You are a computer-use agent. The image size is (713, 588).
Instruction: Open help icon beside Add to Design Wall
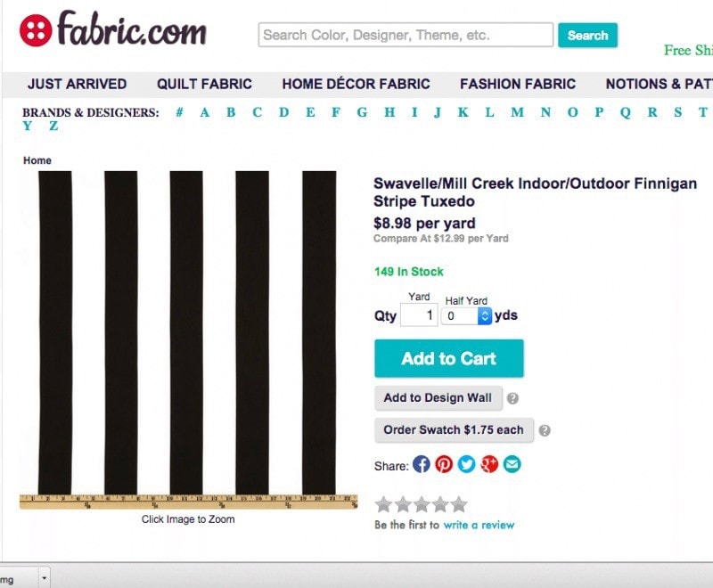(512, 398)
